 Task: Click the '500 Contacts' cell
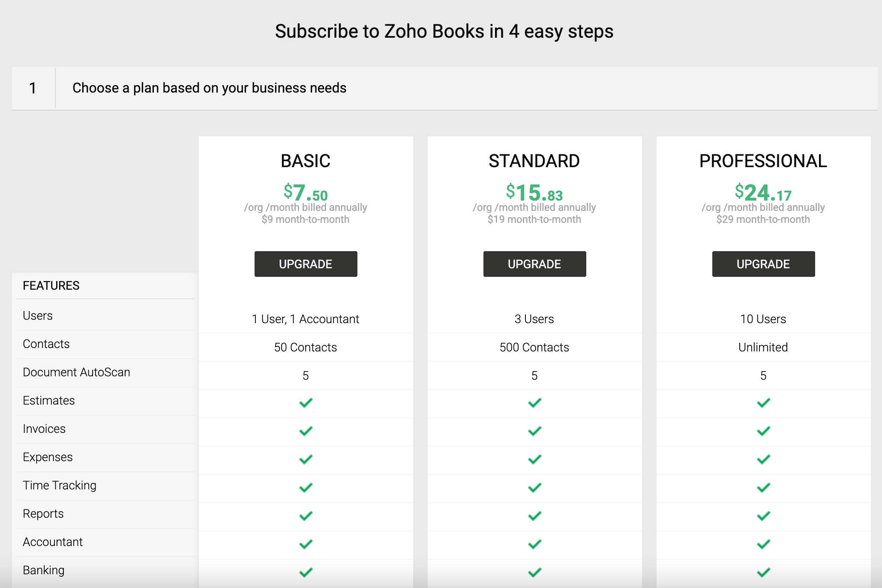tap(534, 347)
